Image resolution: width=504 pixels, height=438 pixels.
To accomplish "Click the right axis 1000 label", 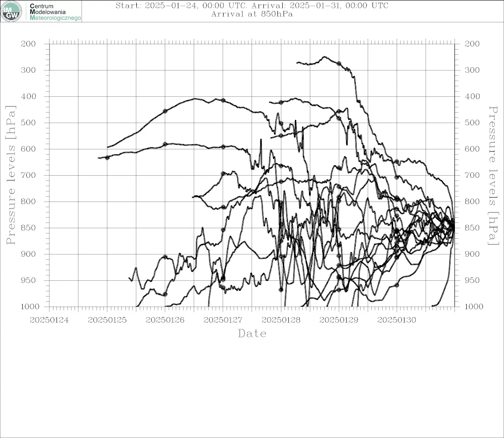I will click(x=474, y=307).
